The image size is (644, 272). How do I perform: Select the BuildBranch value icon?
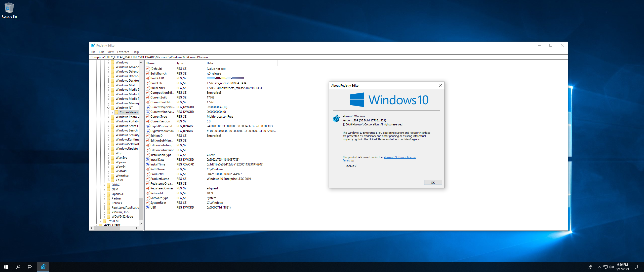coord(148,73)
